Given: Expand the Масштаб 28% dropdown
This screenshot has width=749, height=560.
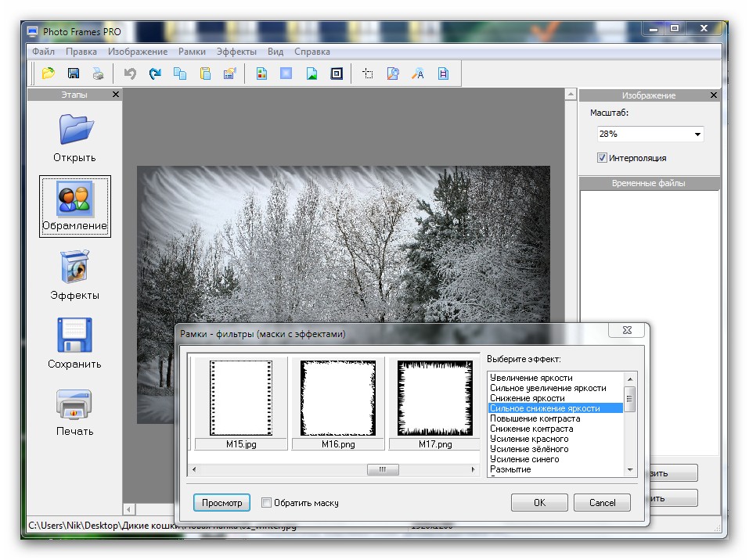Looking at the screenshot, I should point(697,135).
